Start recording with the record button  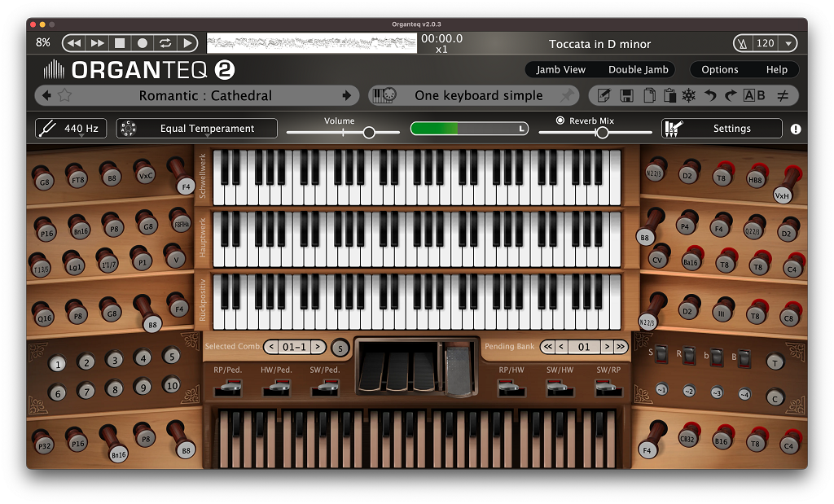tap(142, 43)
